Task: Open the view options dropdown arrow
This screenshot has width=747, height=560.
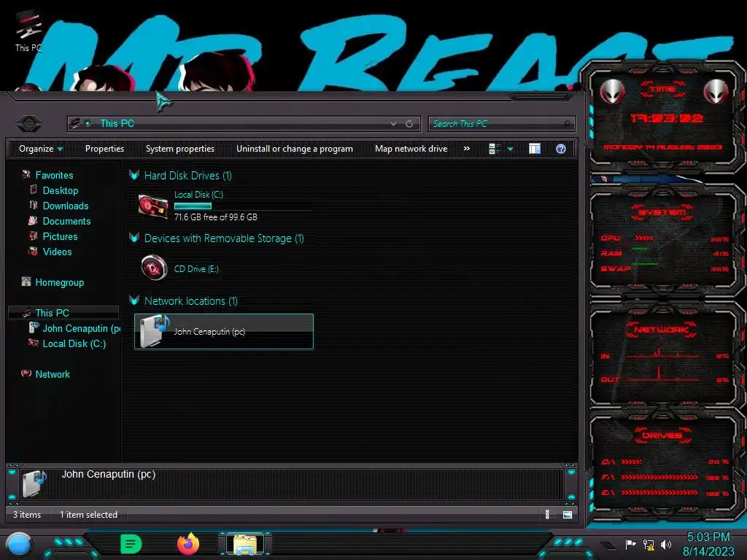Action: click(510, 149)
